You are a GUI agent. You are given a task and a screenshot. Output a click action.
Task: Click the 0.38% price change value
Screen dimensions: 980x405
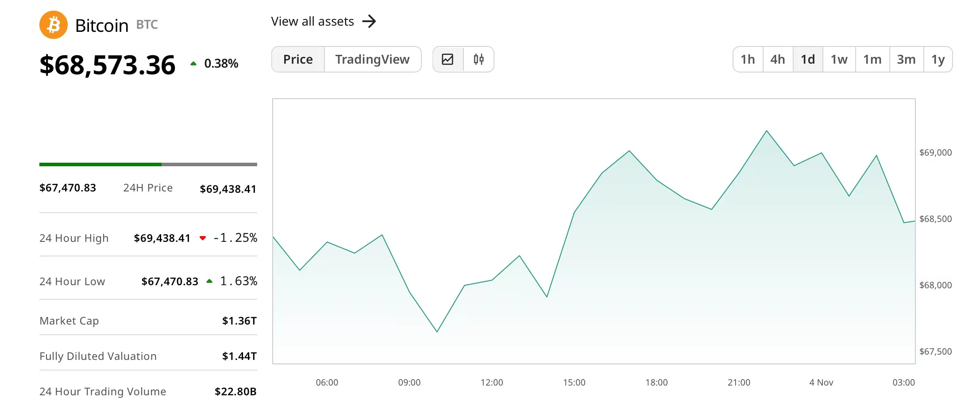(221, 64)
